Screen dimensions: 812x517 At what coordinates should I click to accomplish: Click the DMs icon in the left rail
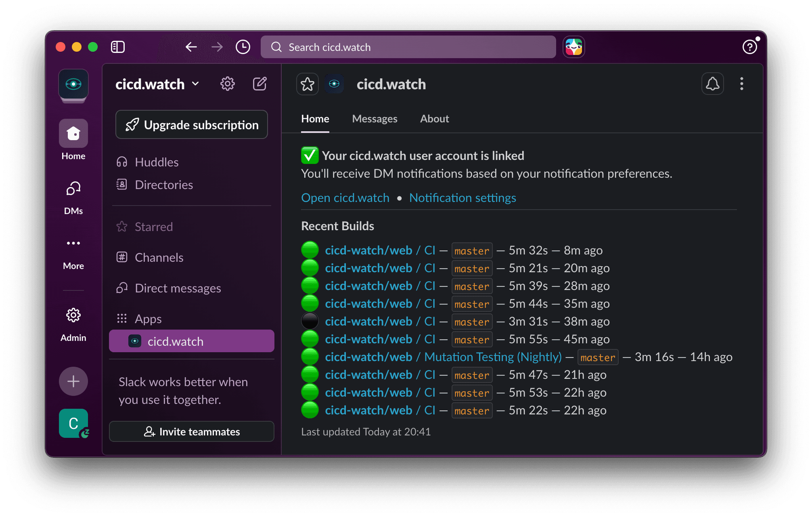coord(73,188)
